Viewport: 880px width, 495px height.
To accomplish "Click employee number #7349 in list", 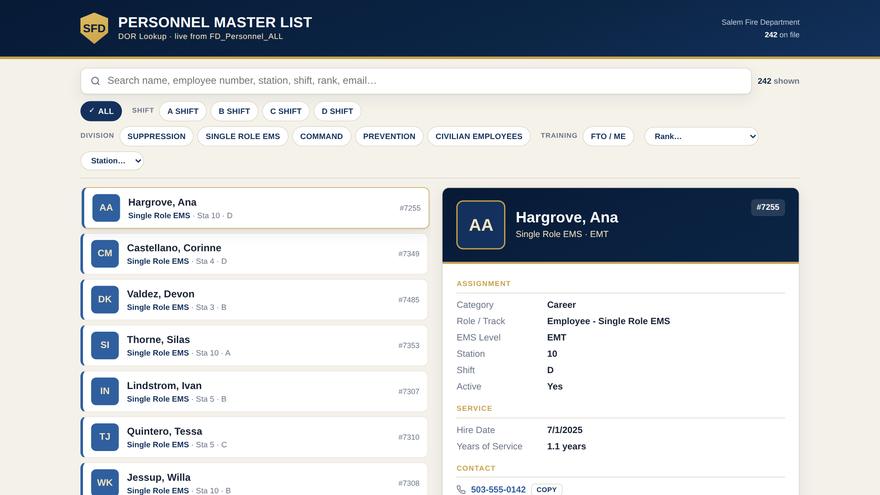I will [x=409, y=254].
